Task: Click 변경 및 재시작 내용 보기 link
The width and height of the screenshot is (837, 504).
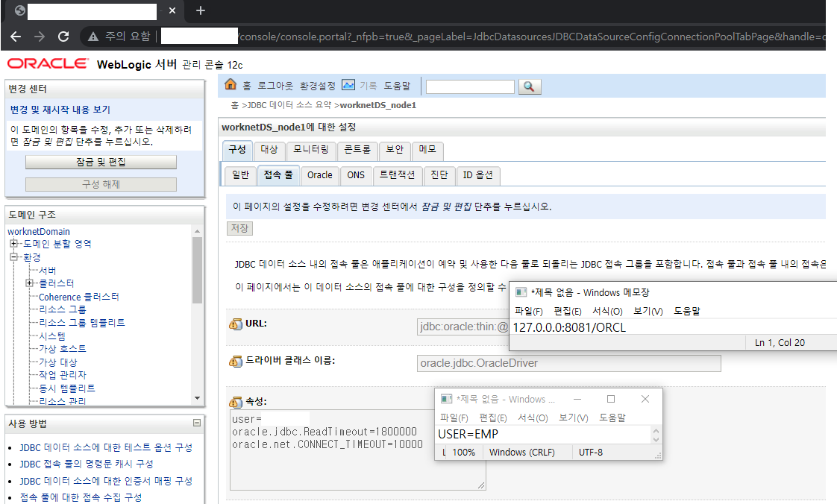Action: pos(60,110)
